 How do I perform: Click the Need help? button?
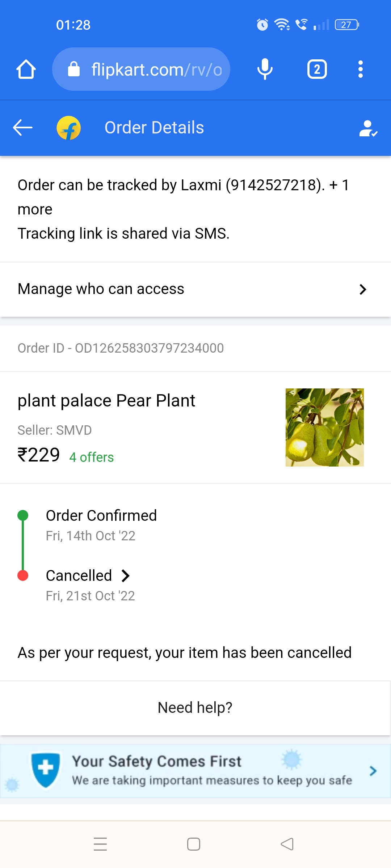(195, 708)
